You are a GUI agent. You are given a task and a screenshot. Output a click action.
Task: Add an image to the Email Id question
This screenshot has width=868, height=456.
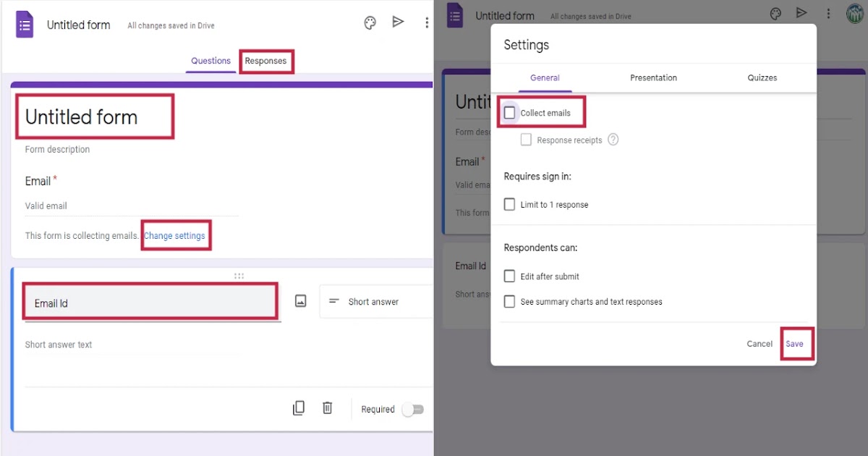coord(300,300)
